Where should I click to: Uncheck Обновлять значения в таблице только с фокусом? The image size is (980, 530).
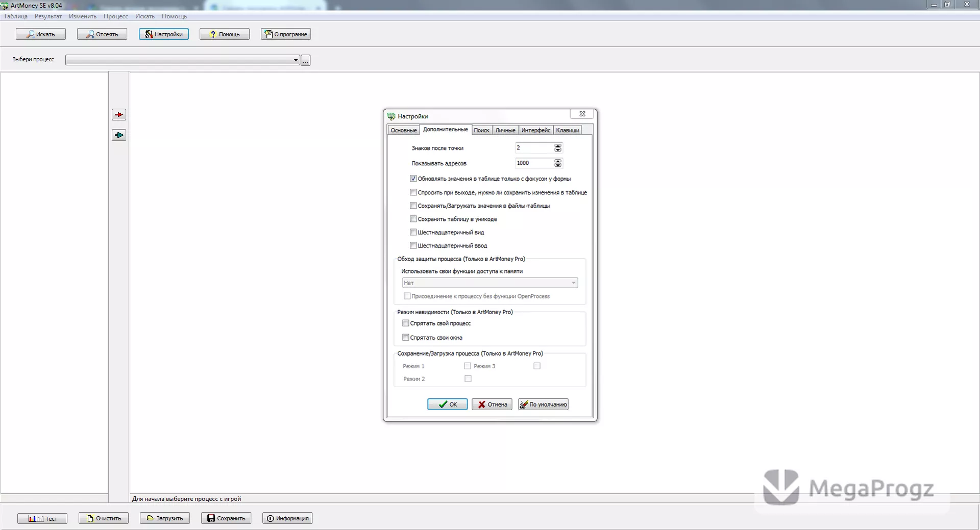point(413,179)
